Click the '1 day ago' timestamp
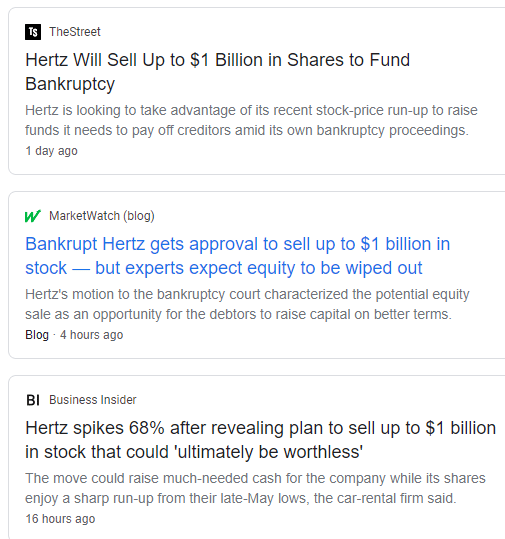The height and width of the screenshot is (539, 505). (52, 151)
